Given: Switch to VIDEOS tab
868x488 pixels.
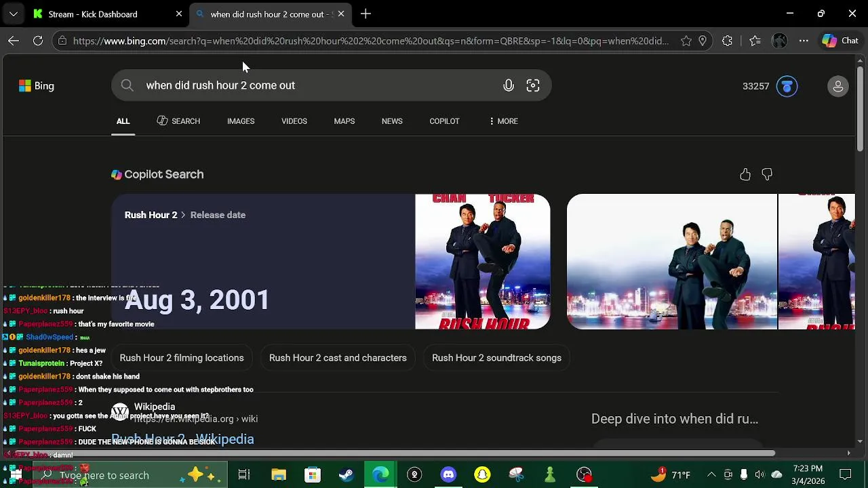Looking at the screenshot, I should (x=294, y=121).
